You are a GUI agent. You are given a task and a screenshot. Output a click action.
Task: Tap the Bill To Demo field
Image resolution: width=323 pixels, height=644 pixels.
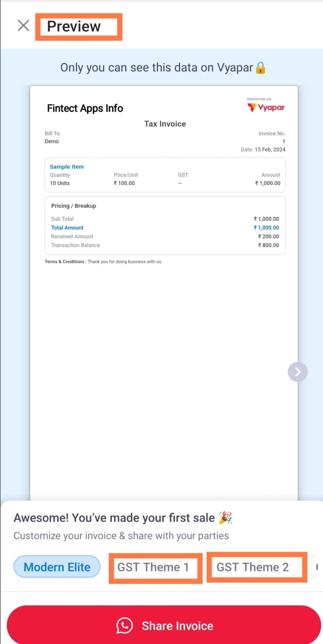coord(52,141)
